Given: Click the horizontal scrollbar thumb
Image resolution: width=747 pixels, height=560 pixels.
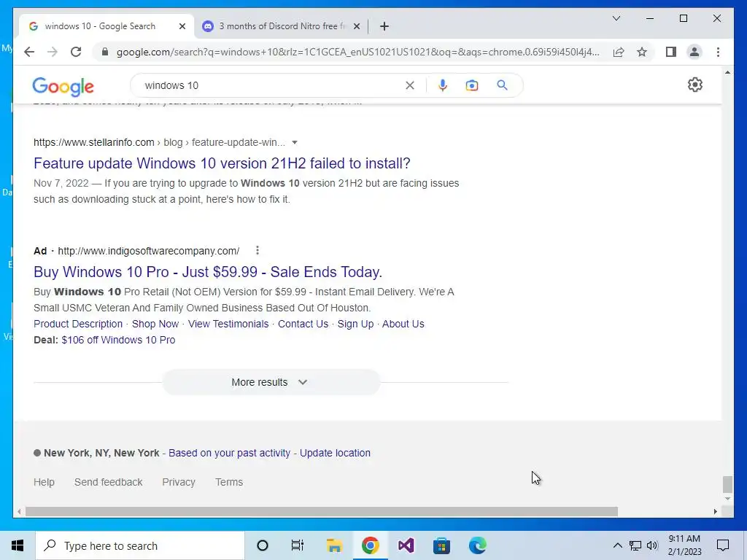Looking at the screenshot, I should 322,511.
